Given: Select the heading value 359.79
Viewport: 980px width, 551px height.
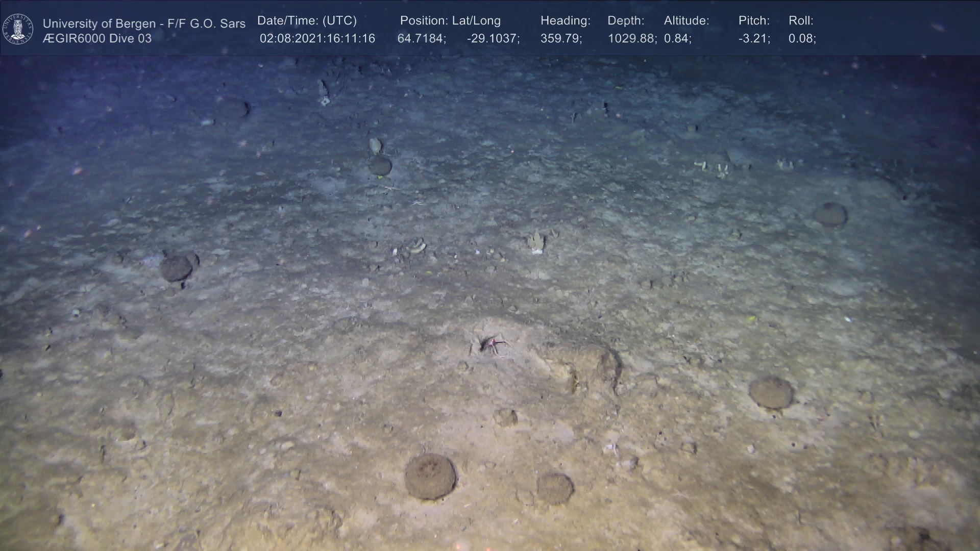Looking at the screenshot, I should pyautogui.click(x=561, y=39).
